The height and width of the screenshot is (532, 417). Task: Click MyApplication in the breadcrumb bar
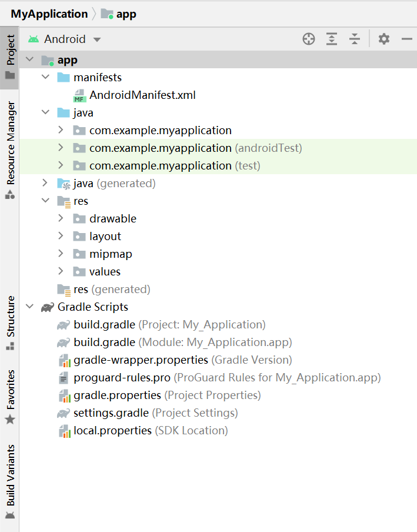[49, 14]
